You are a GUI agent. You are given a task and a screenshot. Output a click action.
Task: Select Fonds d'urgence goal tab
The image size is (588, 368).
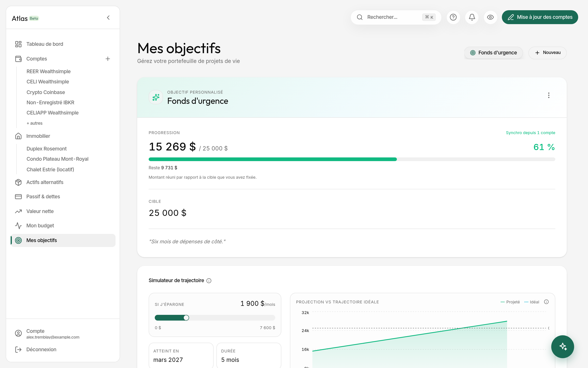point(493,53)
